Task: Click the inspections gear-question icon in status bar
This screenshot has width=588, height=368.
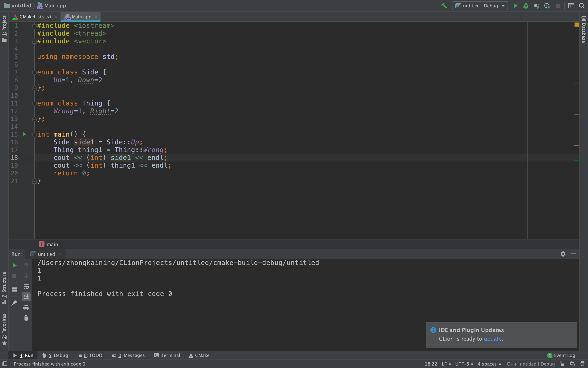Action: (x=572, y=364)
